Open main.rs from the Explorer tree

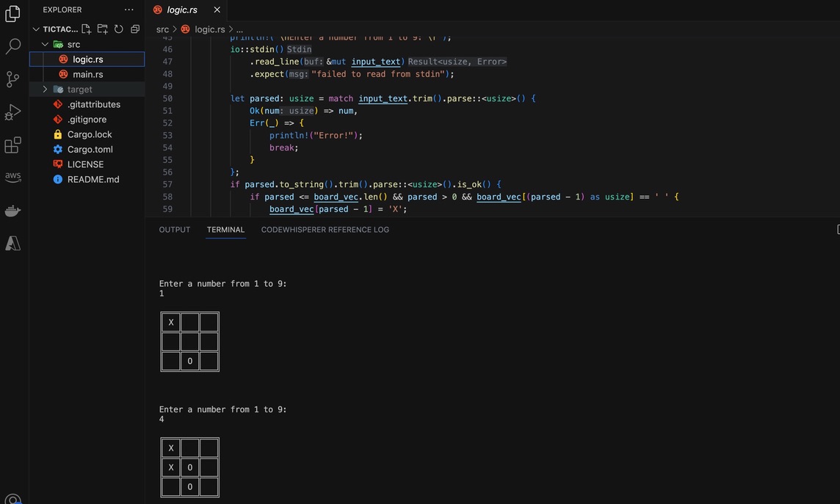point(87,74)
